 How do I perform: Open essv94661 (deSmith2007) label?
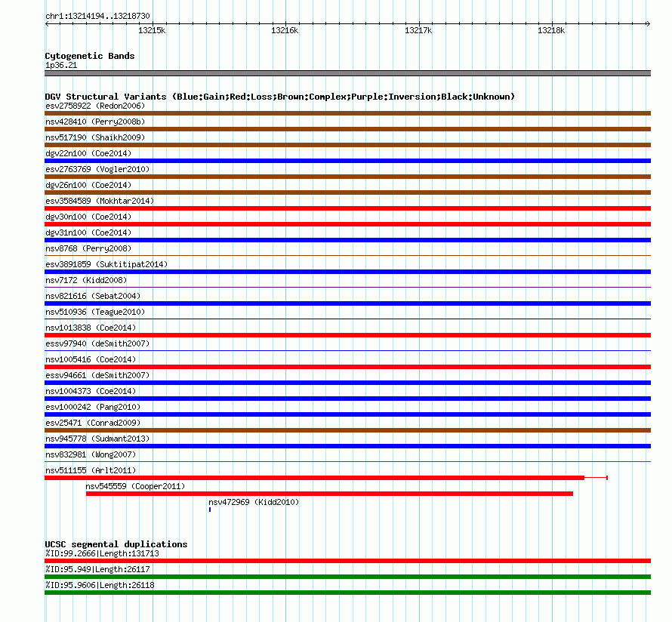[x=97, y=375]
